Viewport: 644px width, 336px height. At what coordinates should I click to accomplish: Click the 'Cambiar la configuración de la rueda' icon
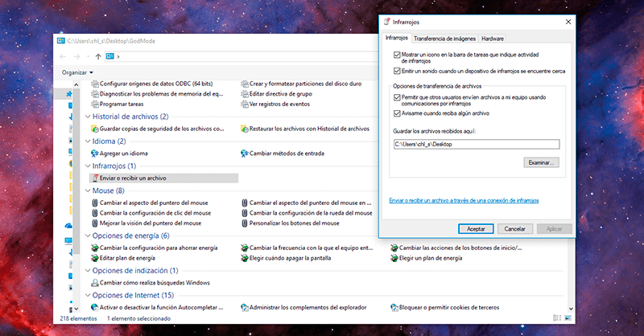point(245,213)
